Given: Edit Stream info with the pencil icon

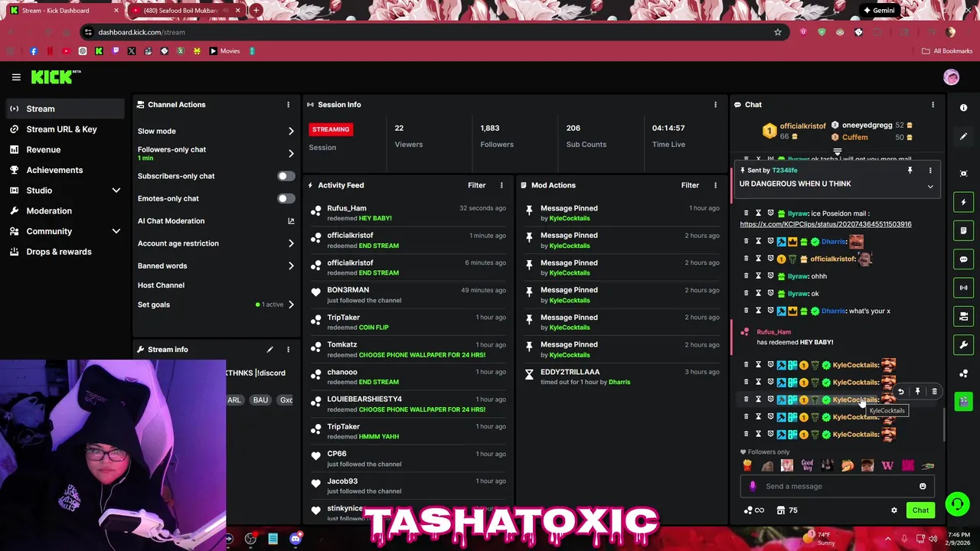Looking at the screenshot, I should pyautogui.click(x=269, y=350).
